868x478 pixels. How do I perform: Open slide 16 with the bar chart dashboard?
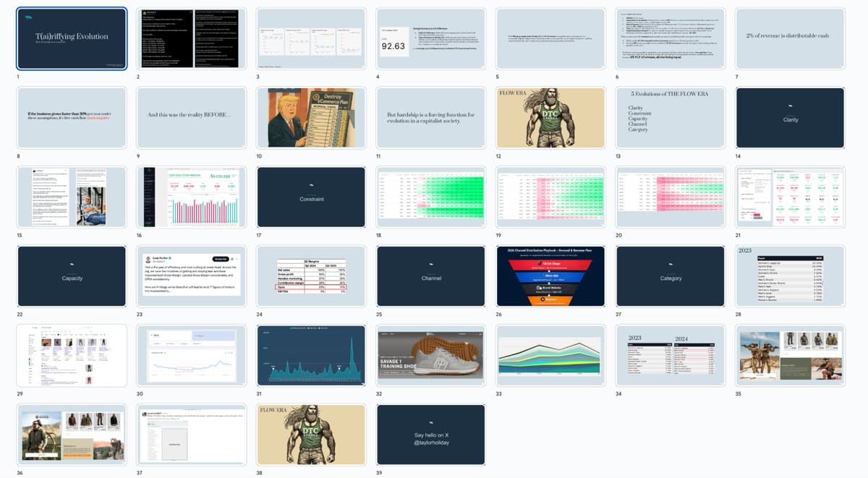[192, 197]
